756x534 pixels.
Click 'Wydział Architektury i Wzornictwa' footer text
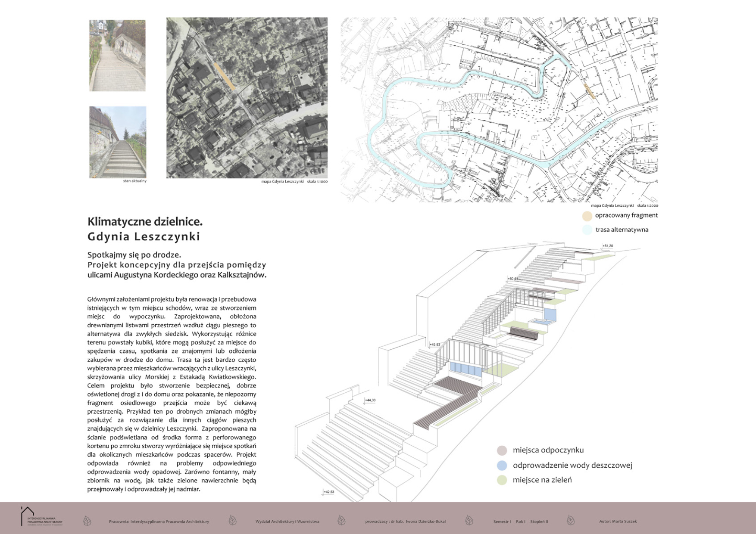(x=287, y=522)
